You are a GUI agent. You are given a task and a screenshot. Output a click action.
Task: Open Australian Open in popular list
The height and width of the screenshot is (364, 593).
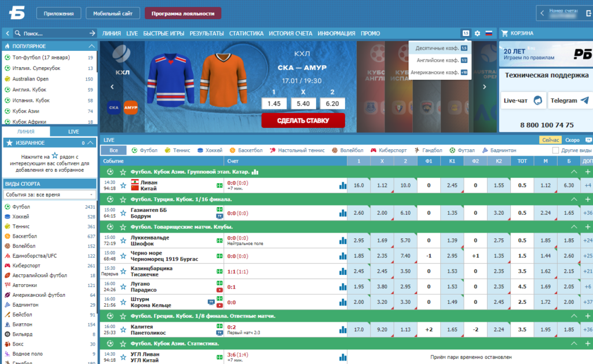point(30,79)
